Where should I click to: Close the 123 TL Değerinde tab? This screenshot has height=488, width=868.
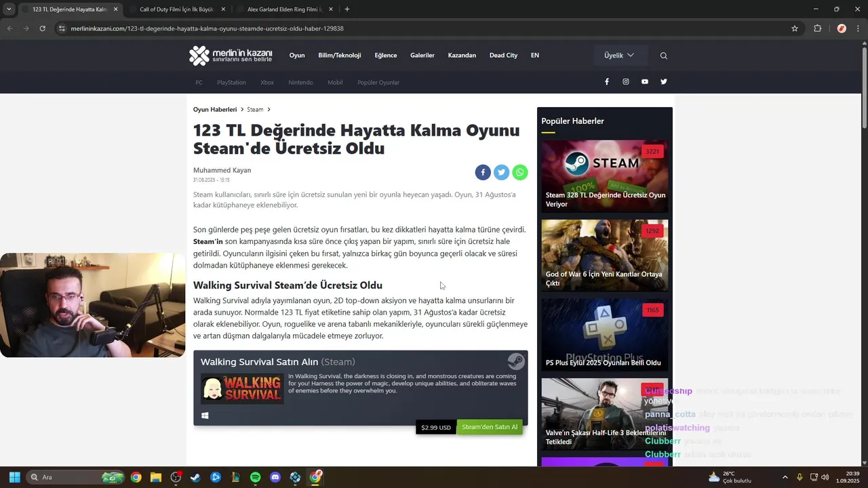point(116,9)
